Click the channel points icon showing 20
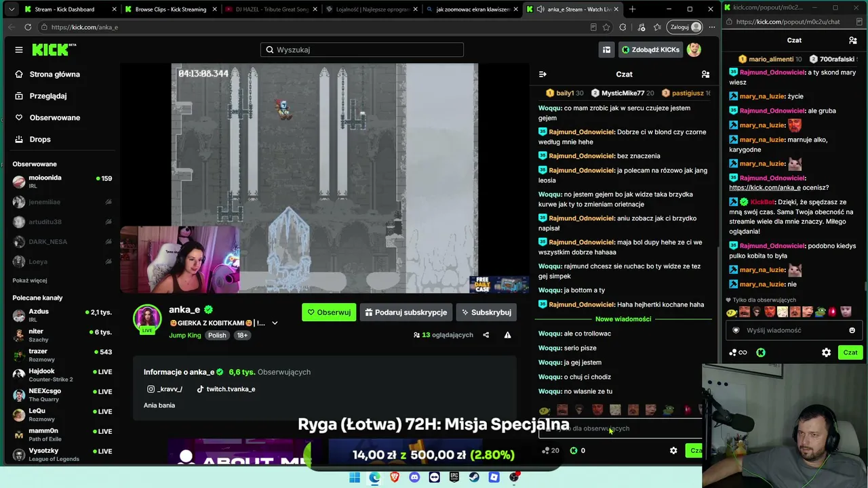868x488 pixels. click(551, 451)
